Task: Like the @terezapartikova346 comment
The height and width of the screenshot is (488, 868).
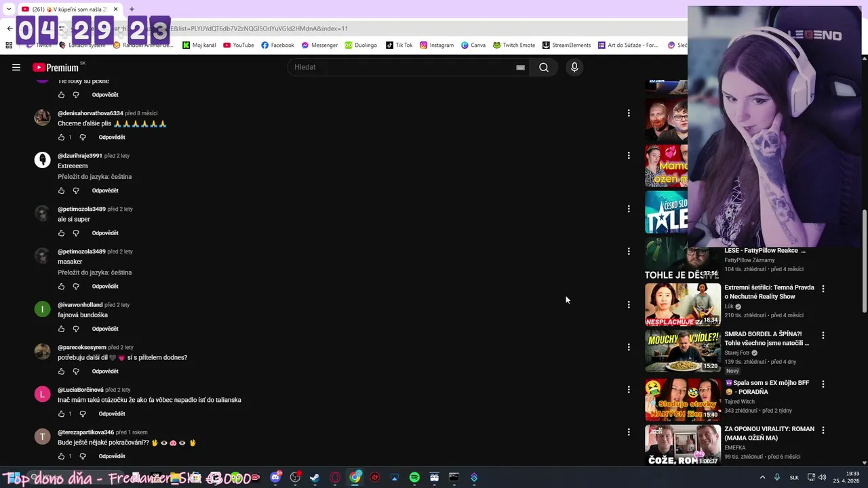Action: tap(61, 456)
